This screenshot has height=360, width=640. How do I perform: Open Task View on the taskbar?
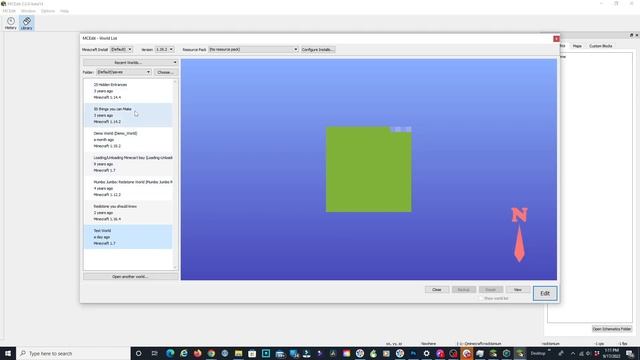(x=154, y=353)
